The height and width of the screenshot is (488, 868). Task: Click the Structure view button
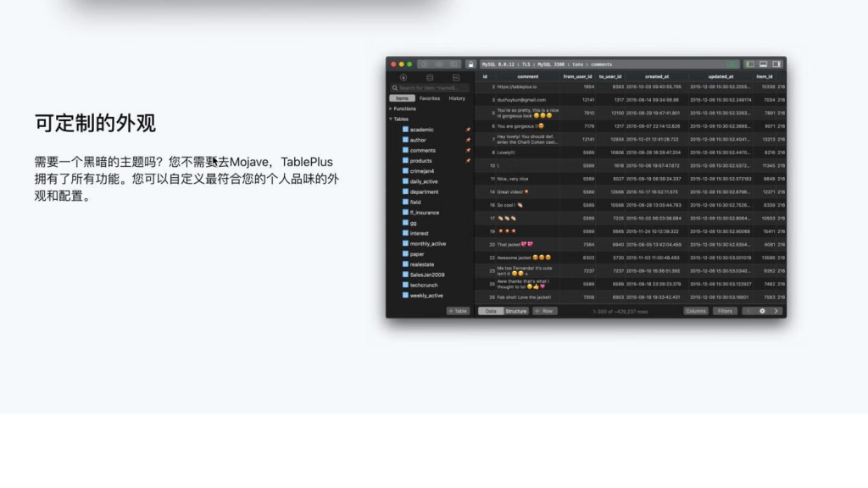[517, 310]
